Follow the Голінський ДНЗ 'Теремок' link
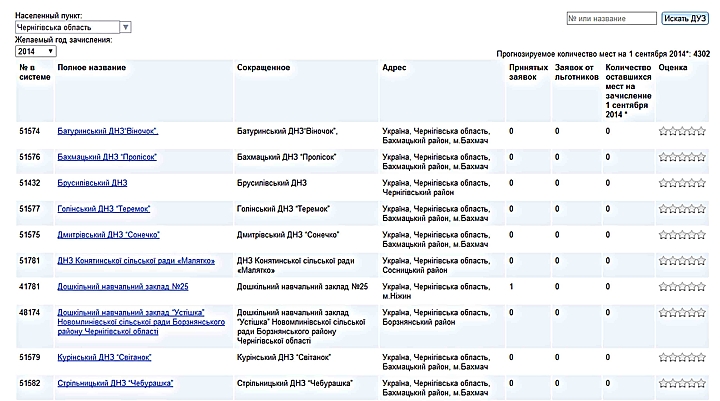This screenshot has height=401, width=720. coord(105,209)
